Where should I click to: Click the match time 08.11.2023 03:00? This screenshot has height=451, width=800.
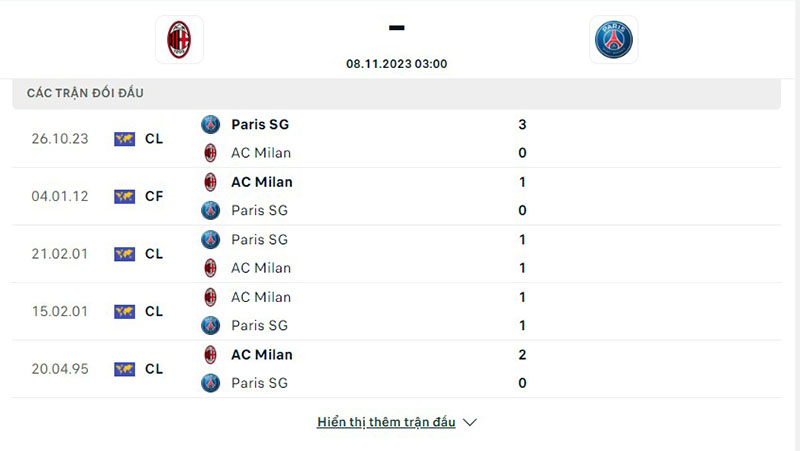point(397,64)
